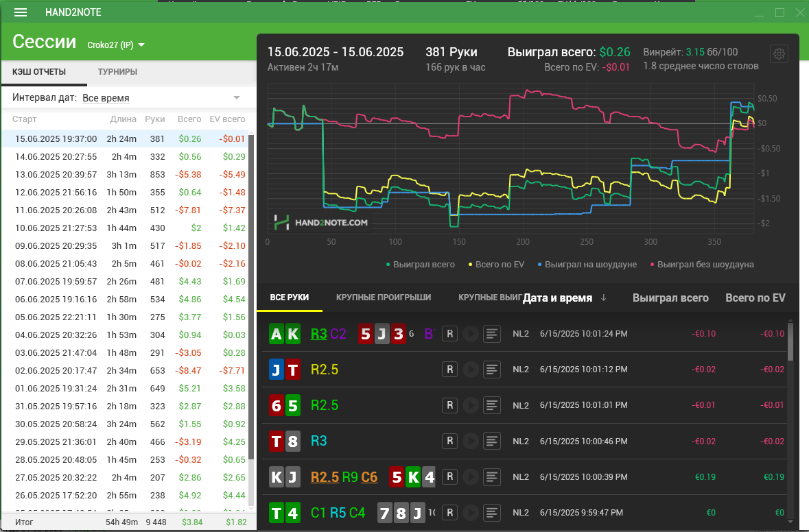
Task: Open the partially hidden 'КРУПНЫЕ ВЫИГ' tab
Action: pyautogui.click(x=490, y=298)
